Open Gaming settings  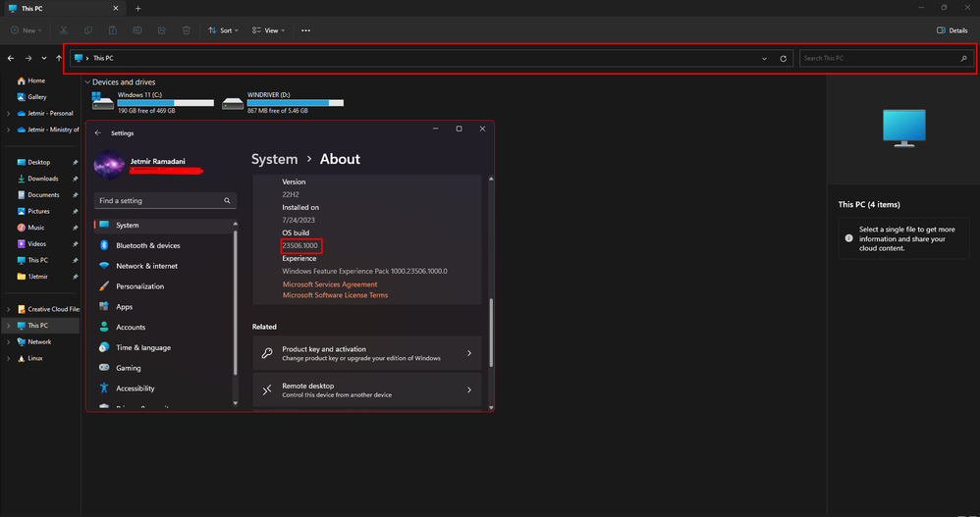[x=165, y=368]
